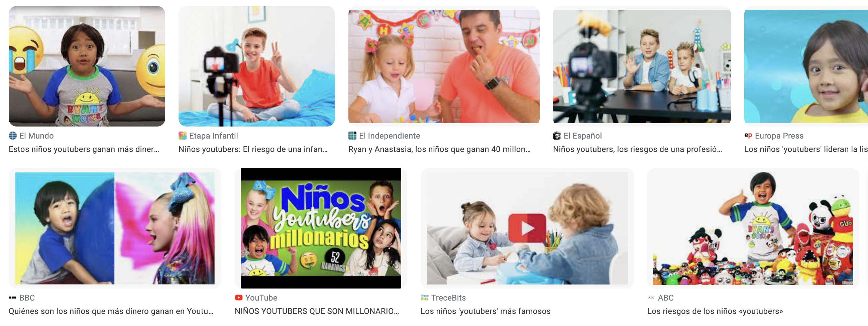Click the El Español source favicon

tap(557, 136)
